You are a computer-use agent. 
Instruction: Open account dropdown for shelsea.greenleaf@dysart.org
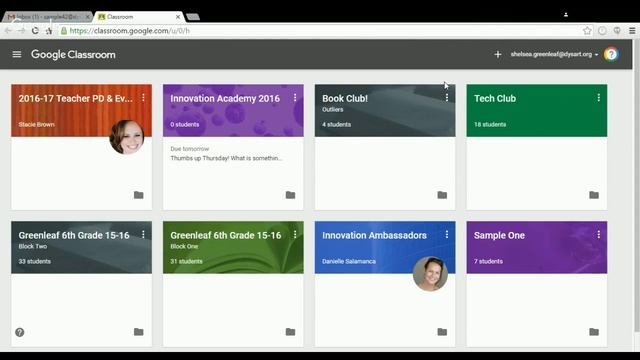pos(554,54)
